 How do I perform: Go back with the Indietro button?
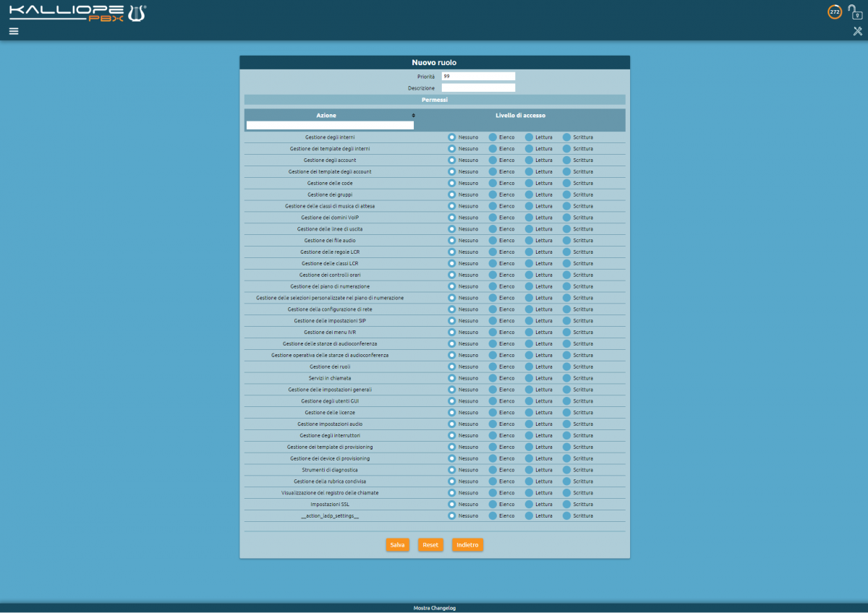(x=467, y=544)
